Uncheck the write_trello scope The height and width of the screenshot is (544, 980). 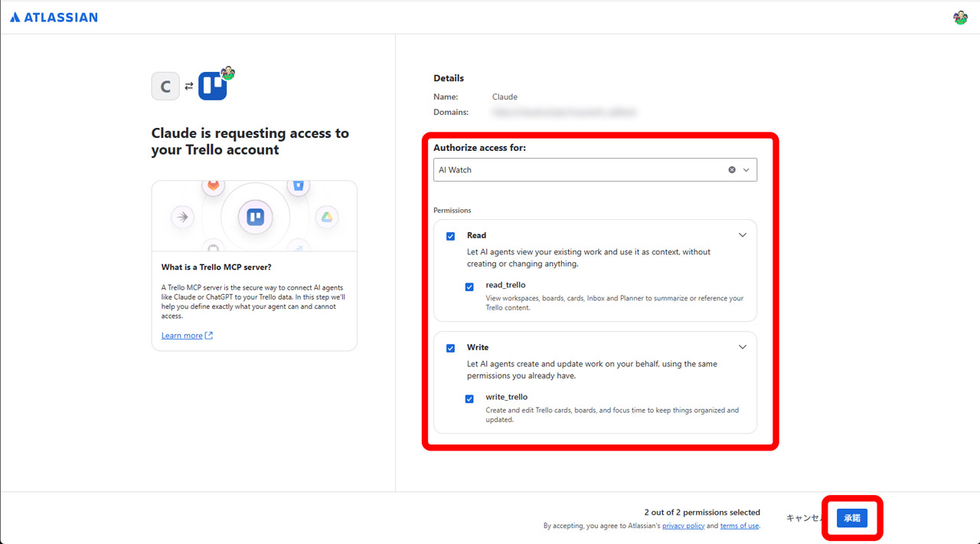coord(469,399)
